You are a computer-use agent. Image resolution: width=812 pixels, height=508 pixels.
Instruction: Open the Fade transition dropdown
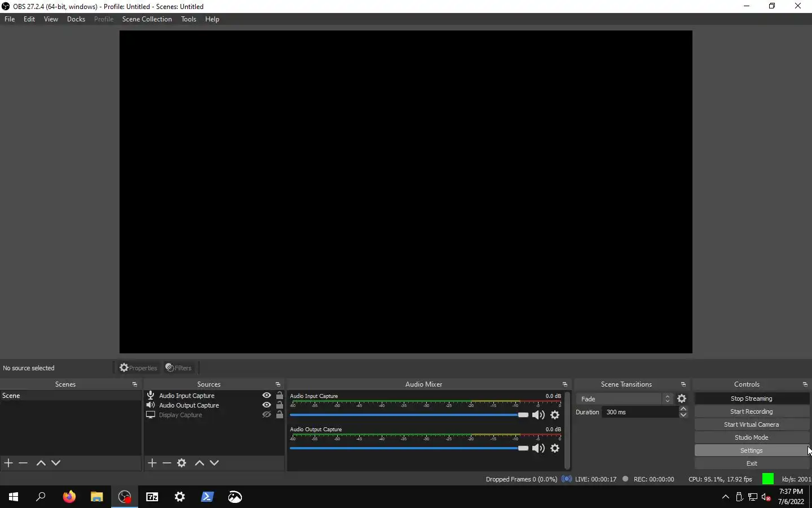pos(625,399)
